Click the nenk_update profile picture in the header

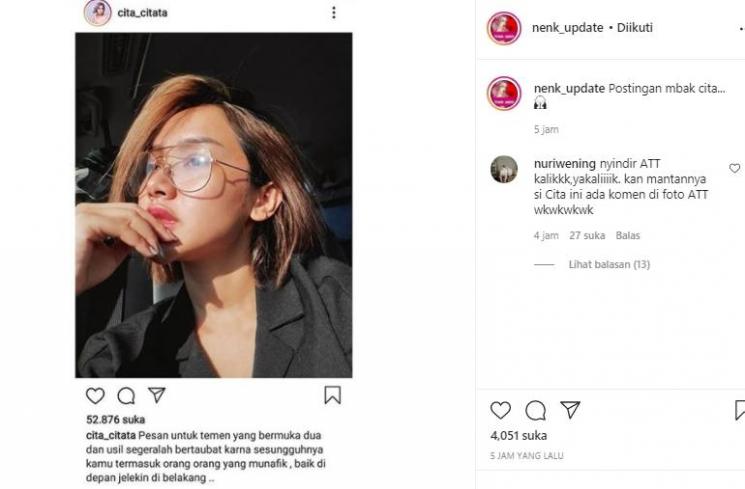point(504,28)
